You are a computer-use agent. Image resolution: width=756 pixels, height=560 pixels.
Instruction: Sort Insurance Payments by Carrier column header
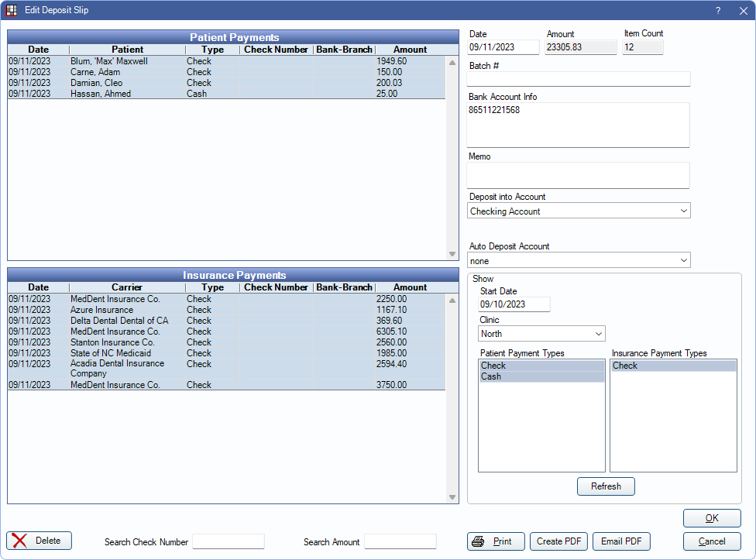coord(127,287)
